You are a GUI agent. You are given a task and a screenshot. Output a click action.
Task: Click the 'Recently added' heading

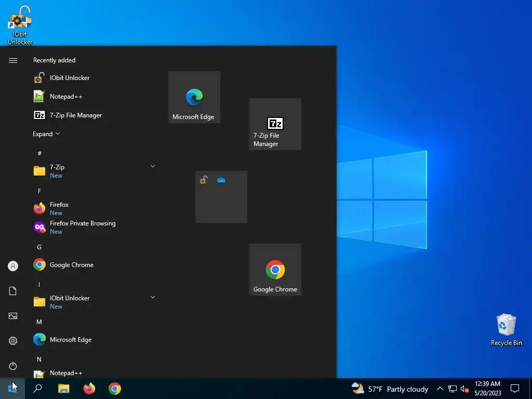[54, 60]
